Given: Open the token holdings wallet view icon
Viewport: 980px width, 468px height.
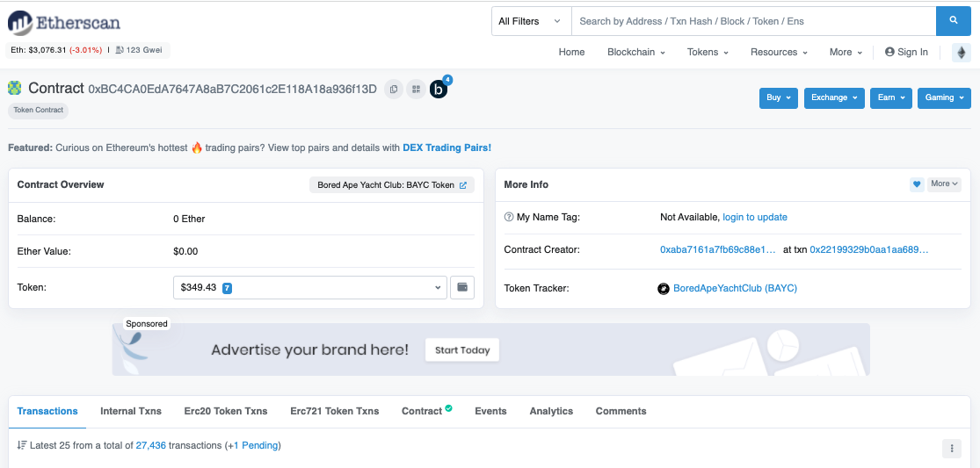Looking at the screenshot, I should pos(462,288).
